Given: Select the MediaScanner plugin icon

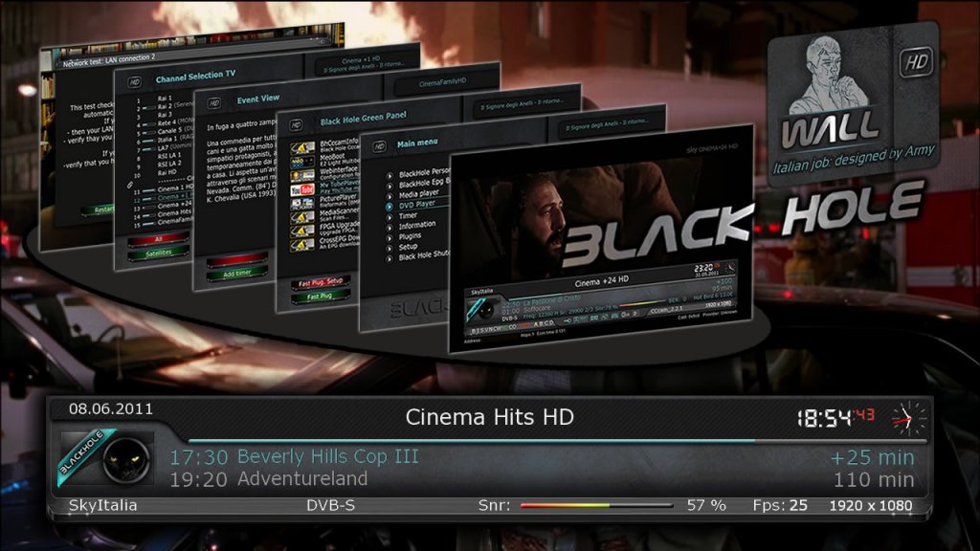Looking at the screenshot, I should point(301,217).
